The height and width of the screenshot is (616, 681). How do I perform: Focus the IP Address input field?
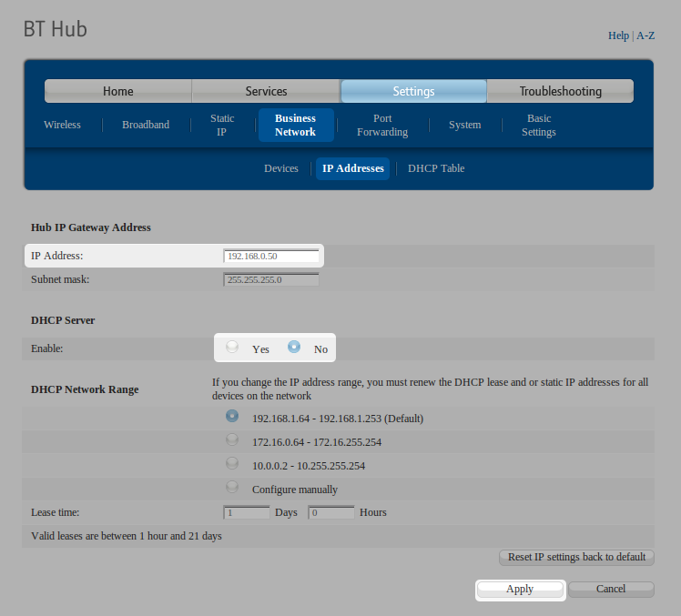[x=271, y=256]
